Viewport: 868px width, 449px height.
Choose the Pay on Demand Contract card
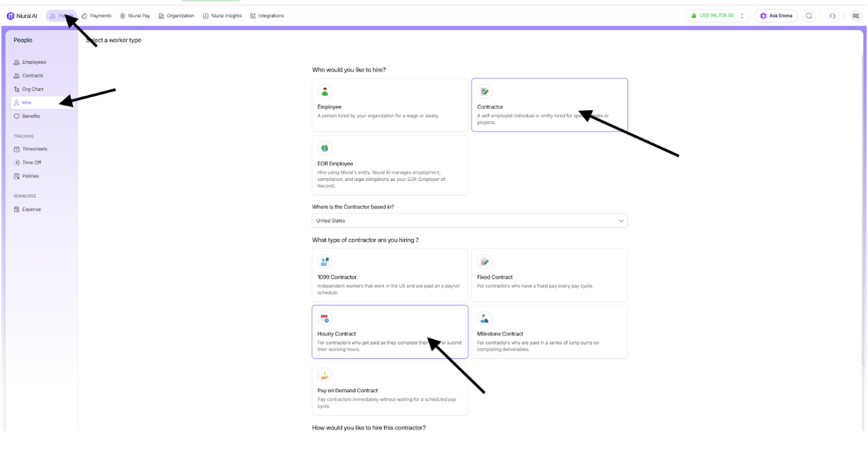[390, 389]
